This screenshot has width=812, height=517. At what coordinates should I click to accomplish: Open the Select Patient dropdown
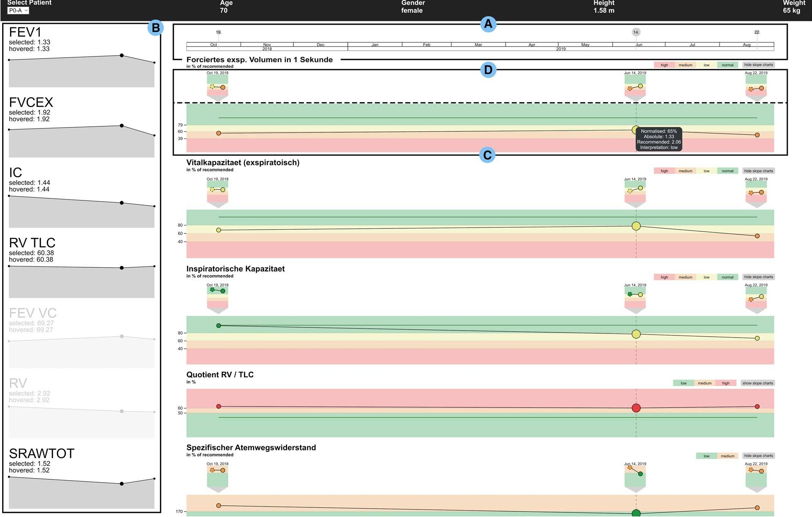coord(18,10)
